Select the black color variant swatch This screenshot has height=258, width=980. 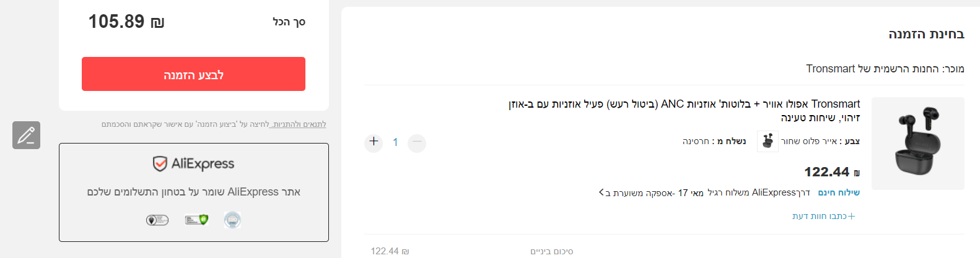[x=768, y=142]
